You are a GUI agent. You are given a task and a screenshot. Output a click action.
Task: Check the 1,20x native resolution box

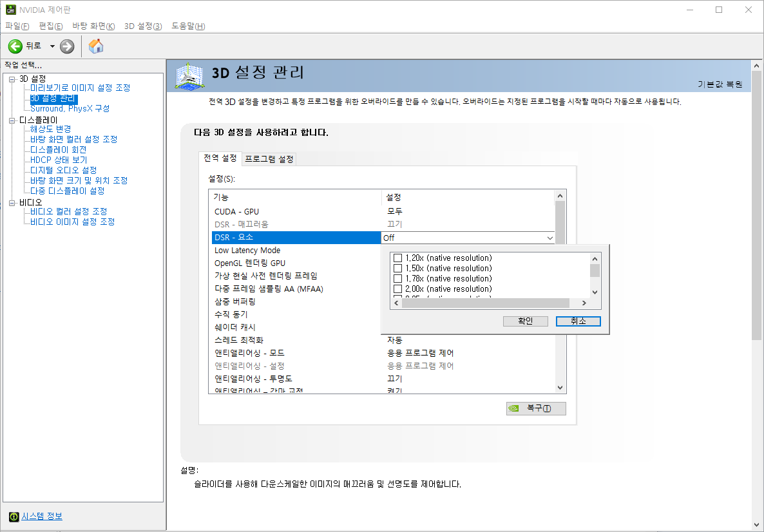point(397,258)
